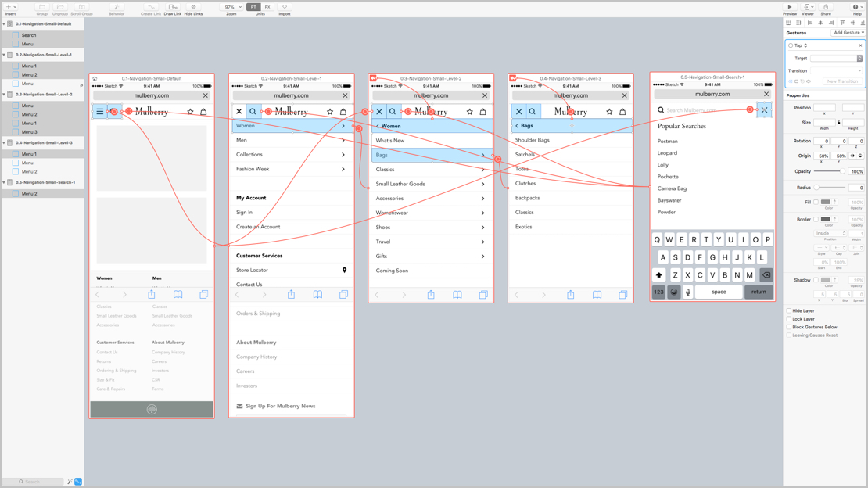Click the align top edges icon

coord(842,23)
